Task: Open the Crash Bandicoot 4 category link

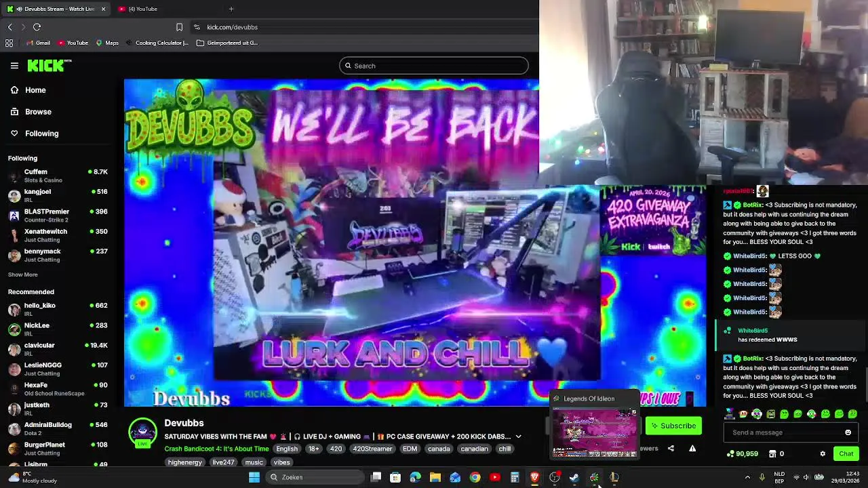Action: tap(216, 449)
